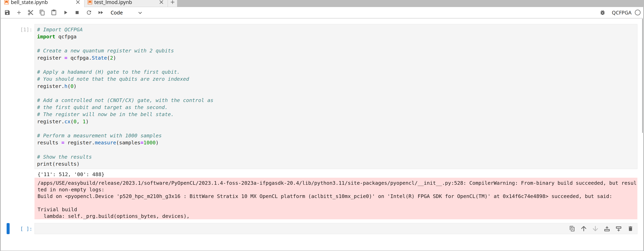The height and width of the screenshot is (251, 644).
Task: Insert a new cell below with plus icon
Action: [19, 12]
